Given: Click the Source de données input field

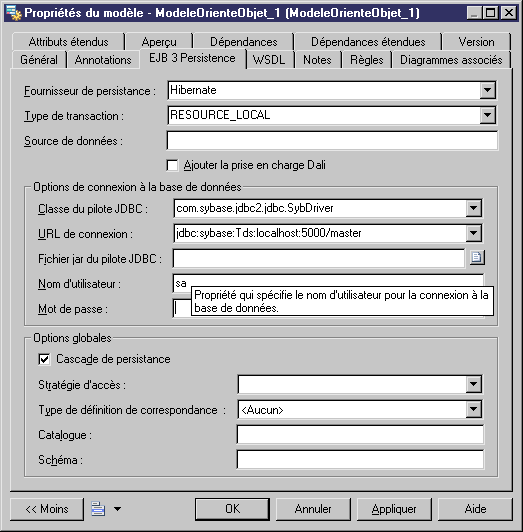Looking at the screenshot, I should coord(332,140).
